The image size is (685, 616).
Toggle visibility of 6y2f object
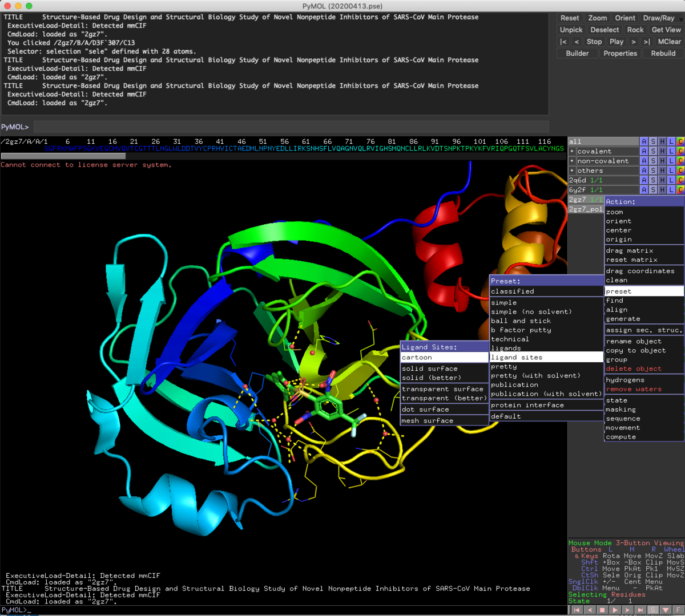603,190
